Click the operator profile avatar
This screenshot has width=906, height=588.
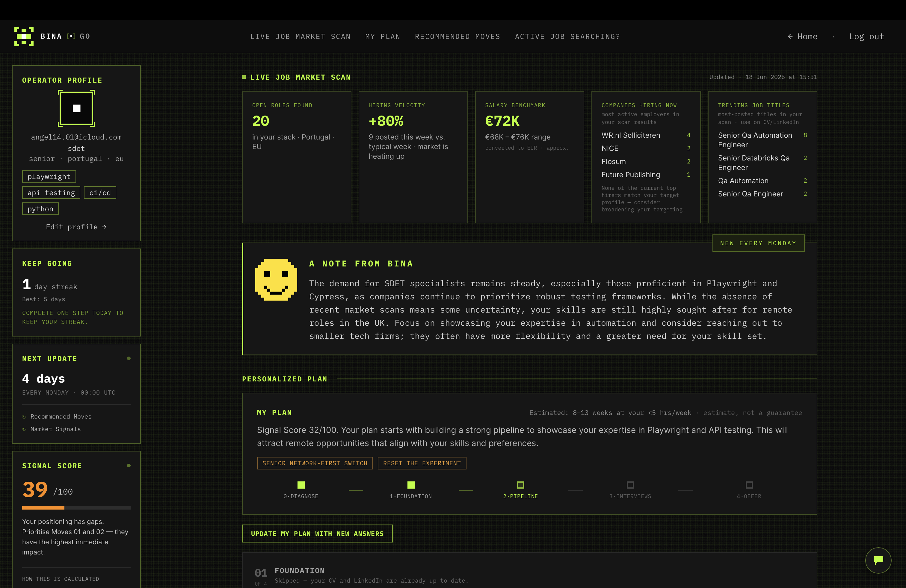76,108
